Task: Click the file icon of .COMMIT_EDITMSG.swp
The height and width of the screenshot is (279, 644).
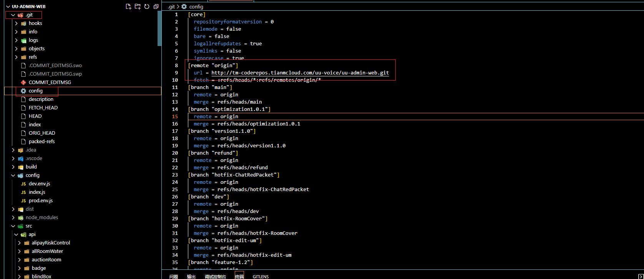Action: pyautogui.click(x=23, y=74)
